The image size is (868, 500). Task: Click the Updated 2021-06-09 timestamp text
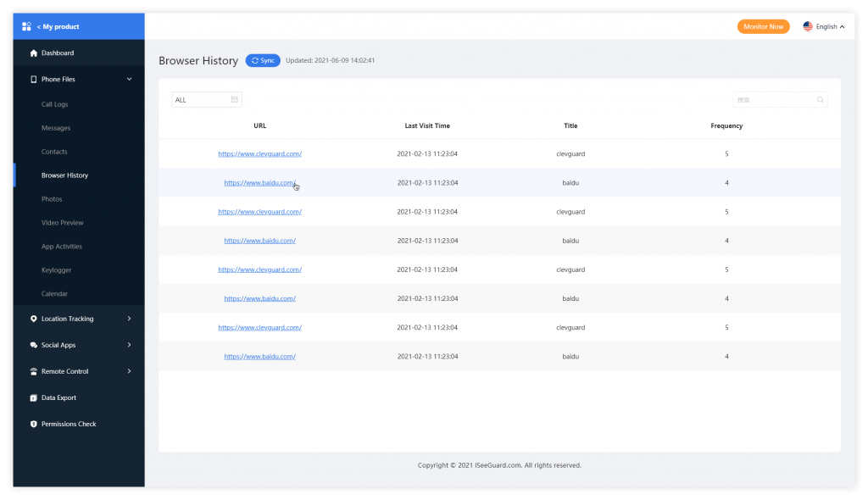331,60
